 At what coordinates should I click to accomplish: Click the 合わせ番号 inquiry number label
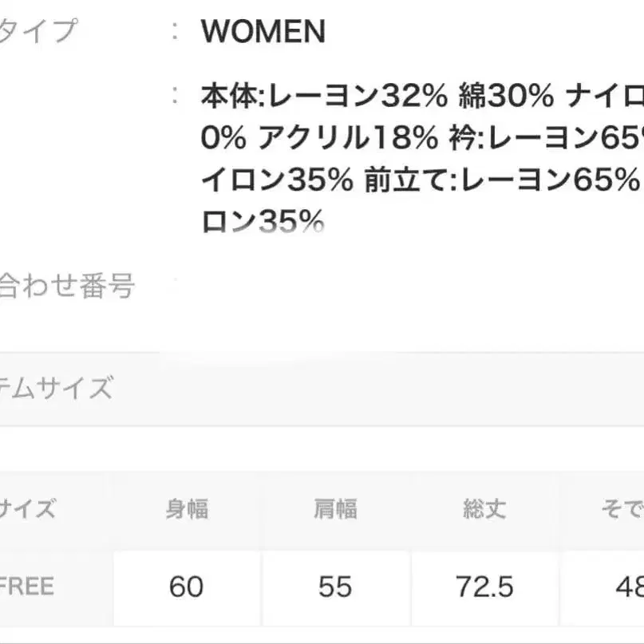[x=67, y=285]
